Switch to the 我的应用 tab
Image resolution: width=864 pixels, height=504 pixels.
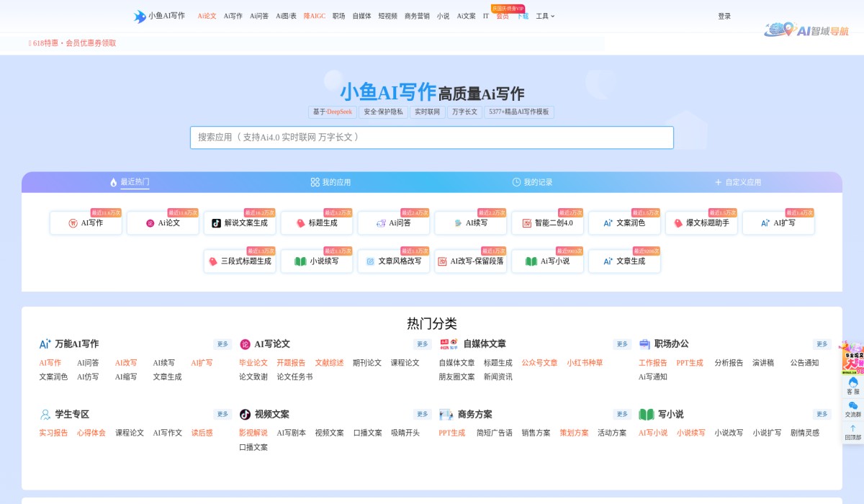(331, 182)
